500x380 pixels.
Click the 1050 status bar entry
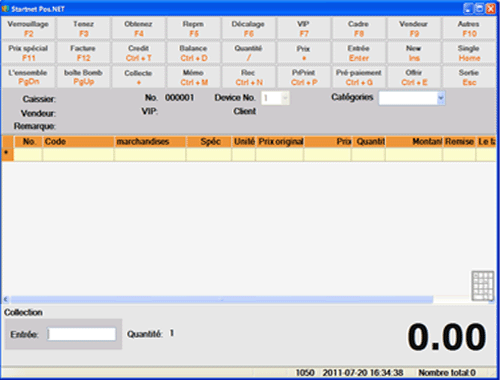[305, 373]
